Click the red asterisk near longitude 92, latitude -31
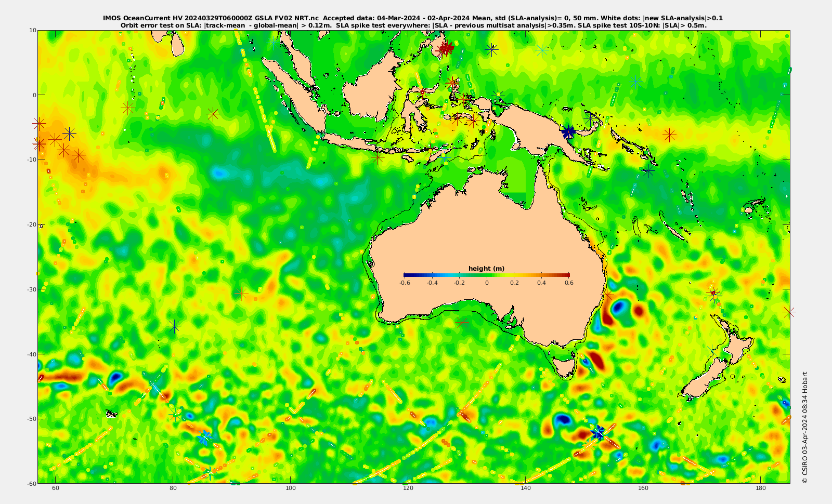The image size is (832, 504). 241,294
